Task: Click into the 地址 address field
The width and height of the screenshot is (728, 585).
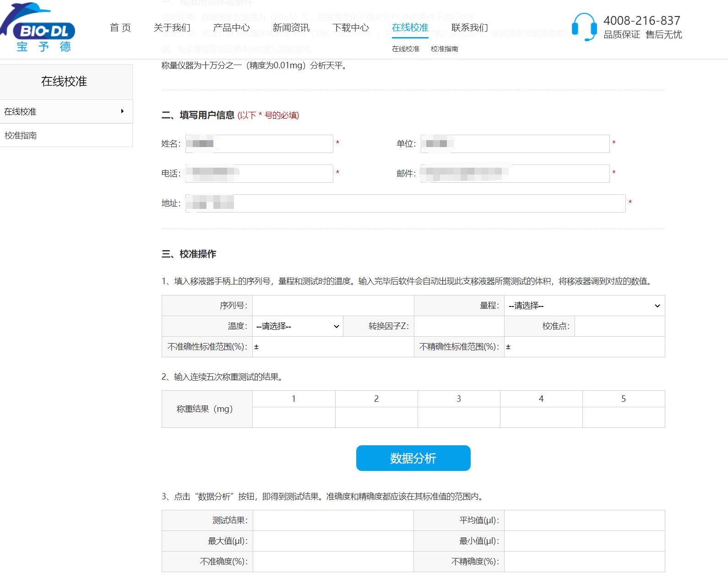Action: tap(405, 203)
